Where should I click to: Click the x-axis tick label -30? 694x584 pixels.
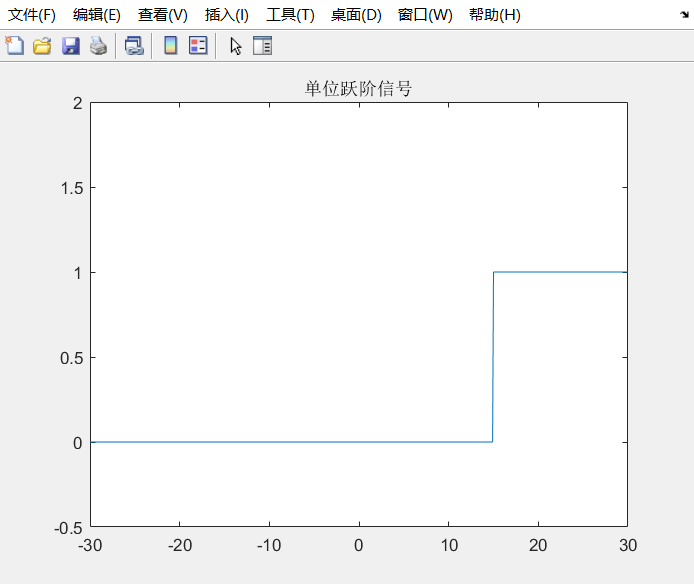click(x=90, y=545)
